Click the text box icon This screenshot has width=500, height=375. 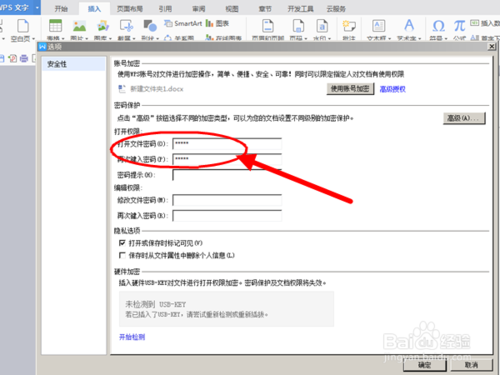379,26
